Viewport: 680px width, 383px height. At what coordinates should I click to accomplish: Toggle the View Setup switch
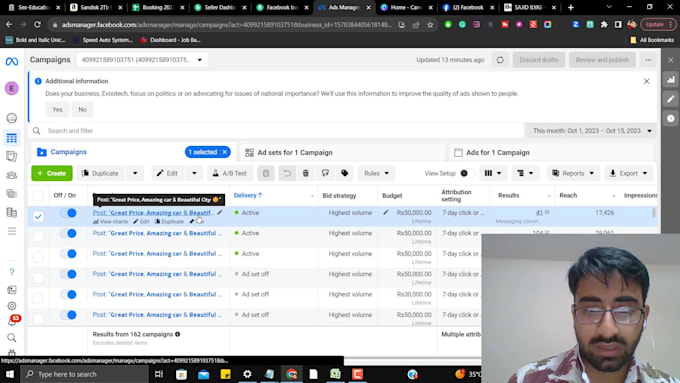coord(467,173)
